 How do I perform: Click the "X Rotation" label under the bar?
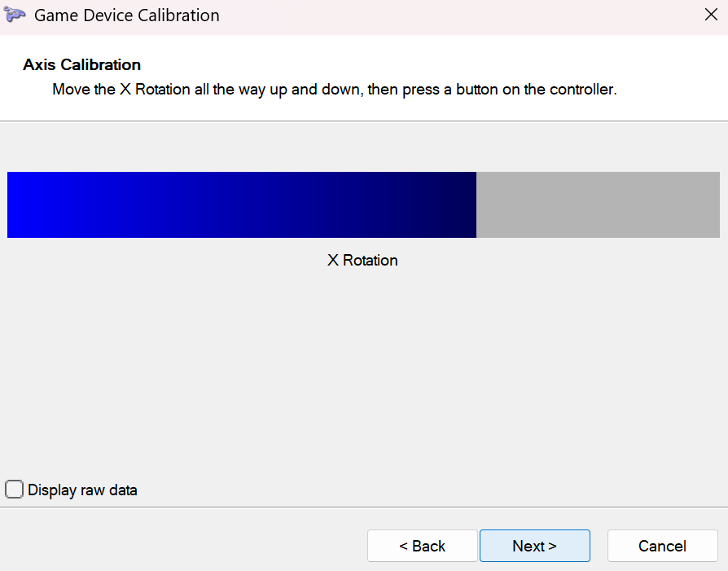click(x=362, y=261)
